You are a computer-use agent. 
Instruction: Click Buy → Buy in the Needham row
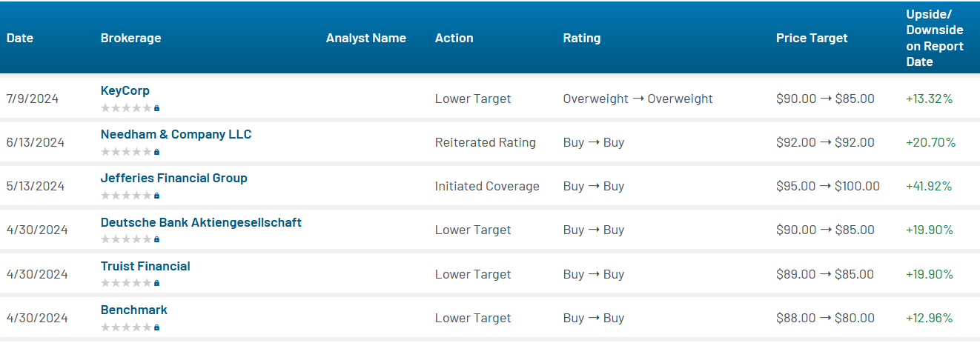pos(594,142)
